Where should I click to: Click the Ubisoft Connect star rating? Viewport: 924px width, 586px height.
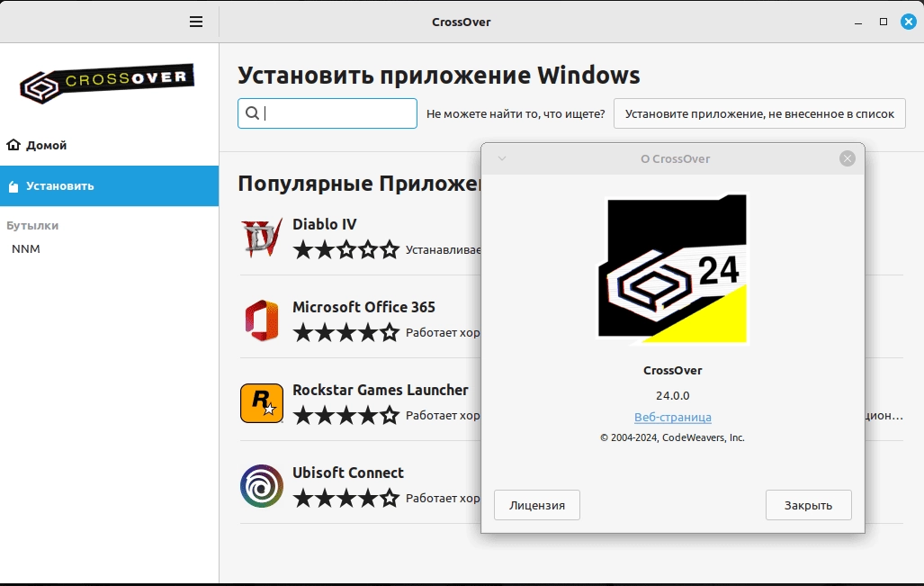click(x=346, y=498)
